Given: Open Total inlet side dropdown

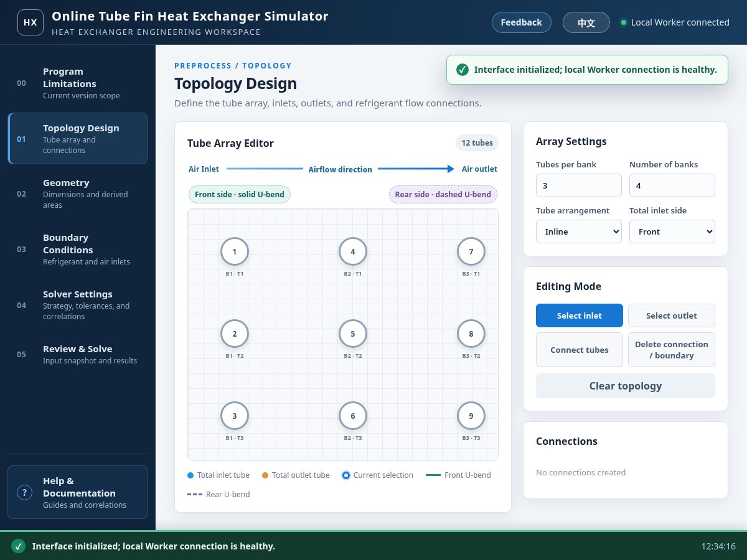Looking at the screenshot, I should (672, 231).
